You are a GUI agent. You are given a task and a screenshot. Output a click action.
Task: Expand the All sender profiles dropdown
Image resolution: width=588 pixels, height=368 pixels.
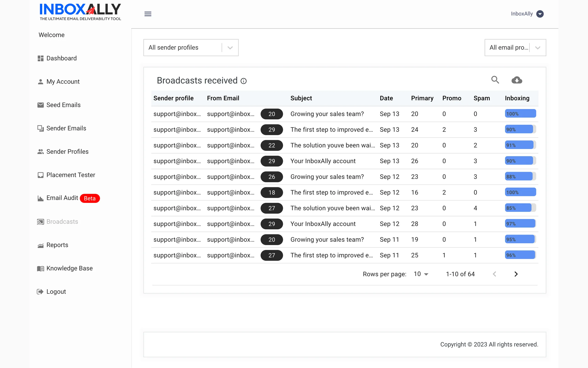[x=191, y=48]
